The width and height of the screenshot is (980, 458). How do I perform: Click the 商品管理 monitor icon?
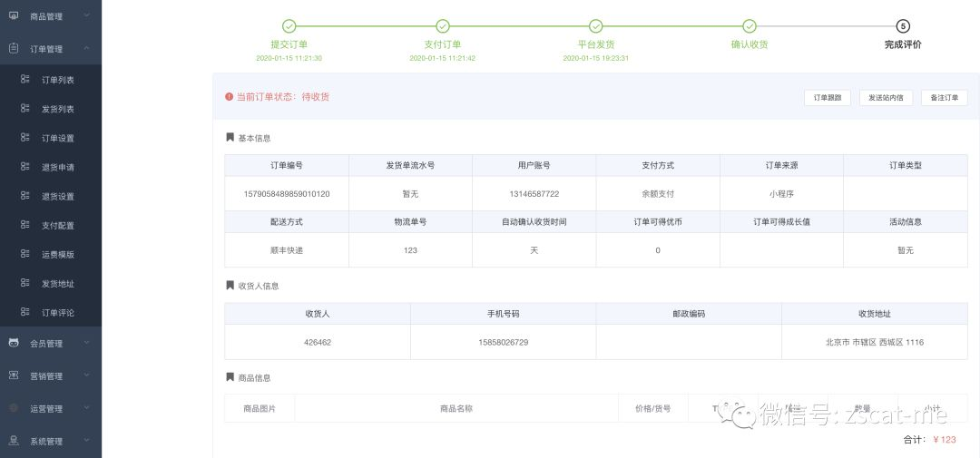click(x=14, y=15)
